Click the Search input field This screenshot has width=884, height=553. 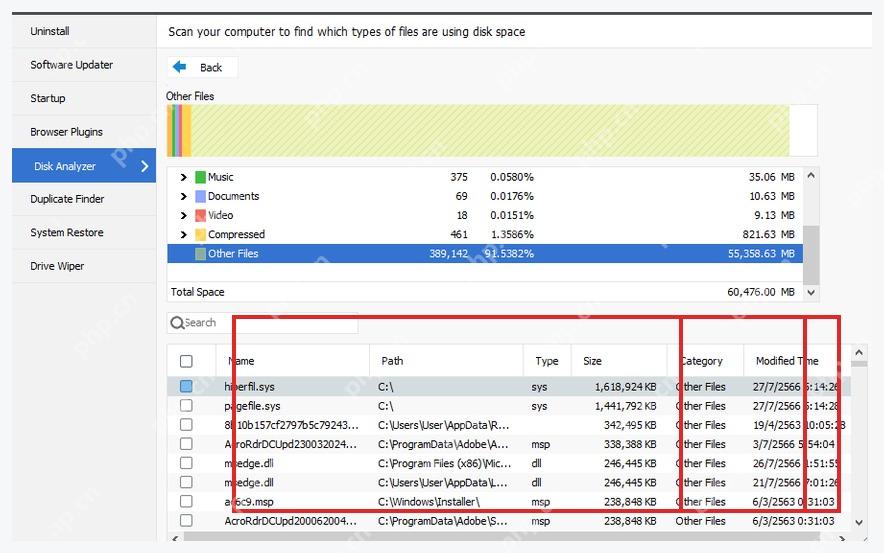click(263, 322)
